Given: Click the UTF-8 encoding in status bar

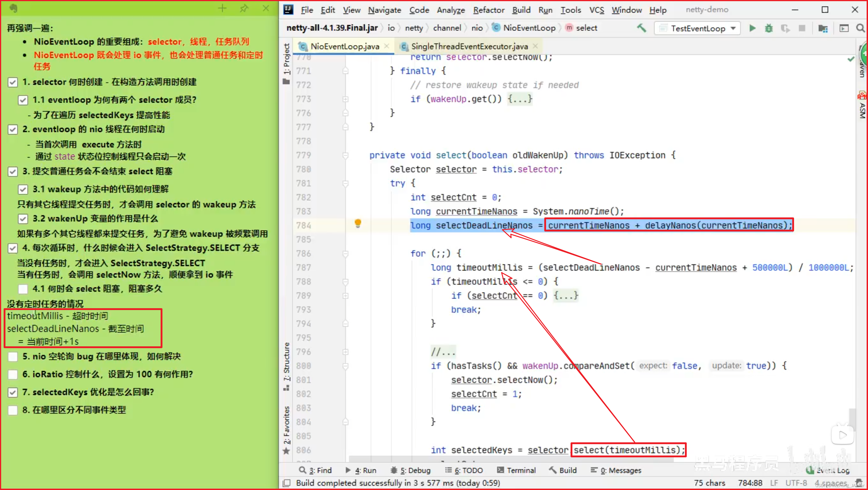Looking at the screenshot, I should tap(796, 483).
